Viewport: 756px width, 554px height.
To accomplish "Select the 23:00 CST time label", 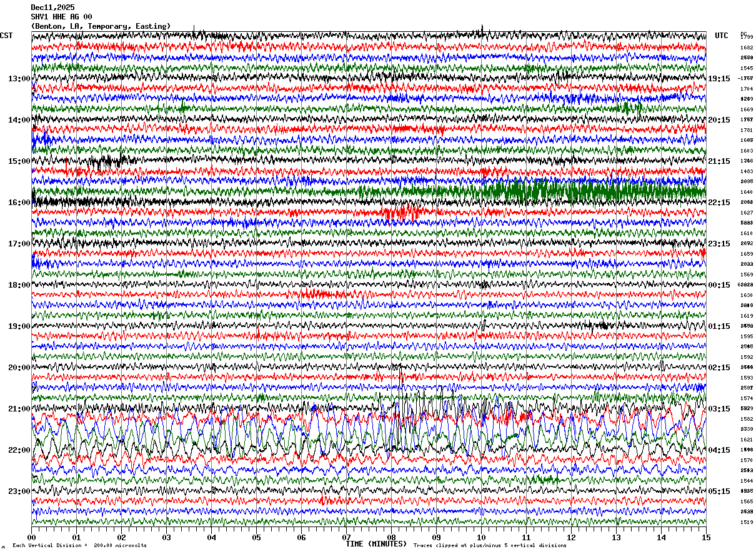I will 19,491.
